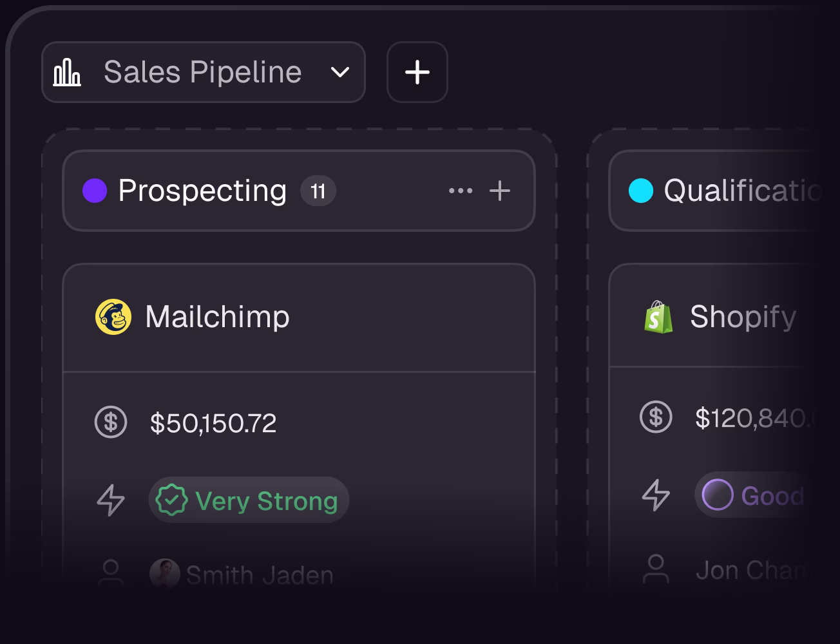Add a new deal to Prospecting column
Viewport: 840px width, 644px height.
[500, 191]
